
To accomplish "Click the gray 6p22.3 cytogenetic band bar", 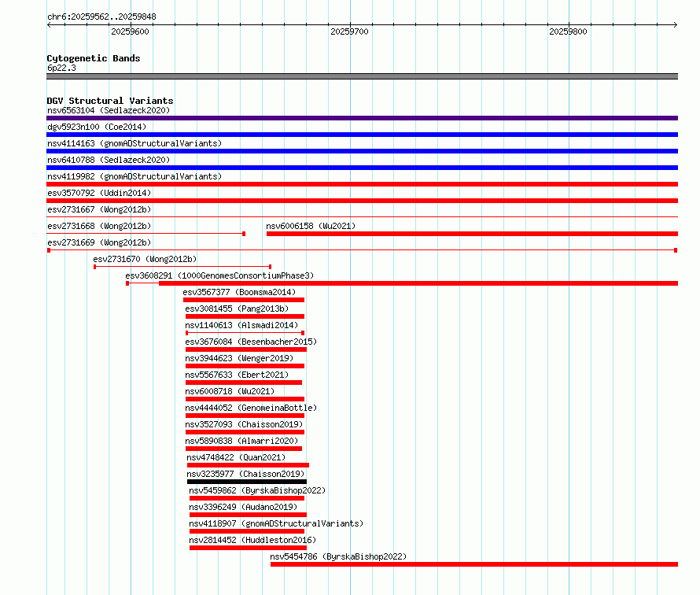I will pyautogui.click(x=362, y=76).
